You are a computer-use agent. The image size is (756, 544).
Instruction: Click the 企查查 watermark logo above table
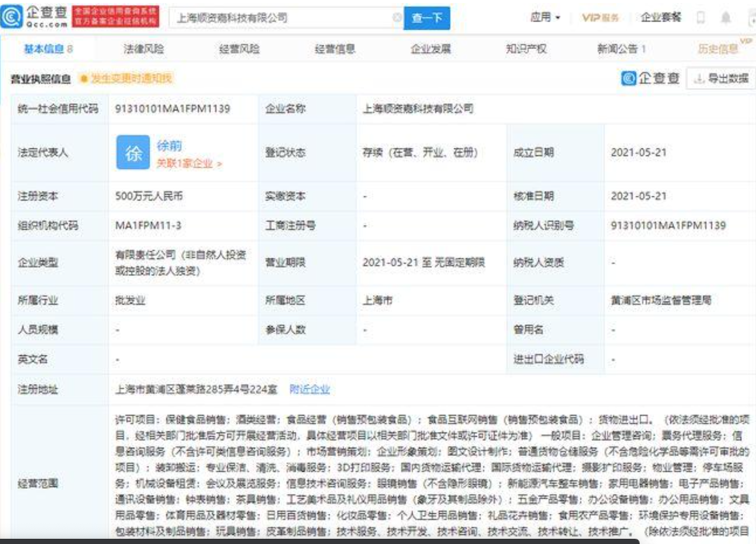pos(650,78)
